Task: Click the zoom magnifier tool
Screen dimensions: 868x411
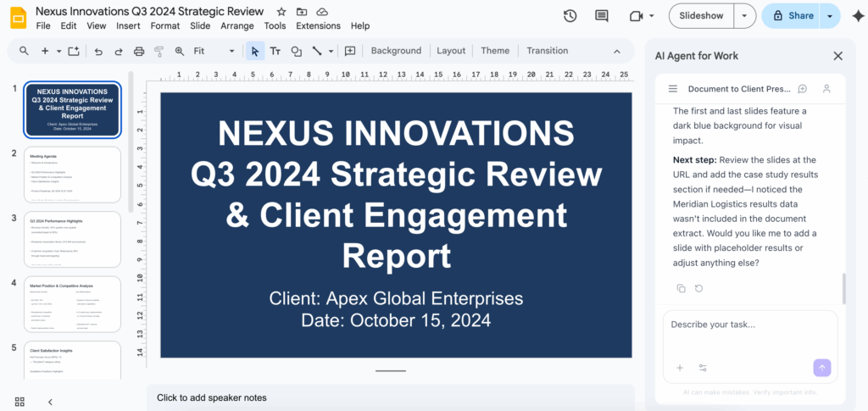Action: [x=180, y=51]
